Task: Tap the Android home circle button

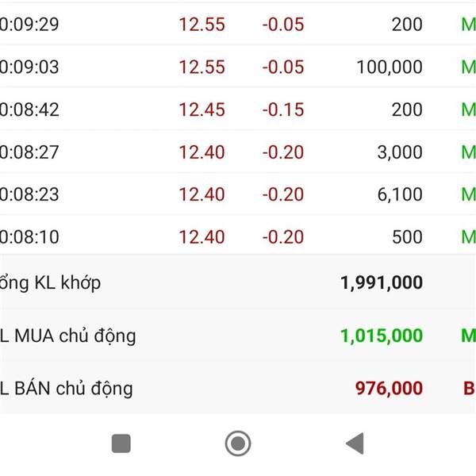Action: pyautogui.click(x=238, y=443)
